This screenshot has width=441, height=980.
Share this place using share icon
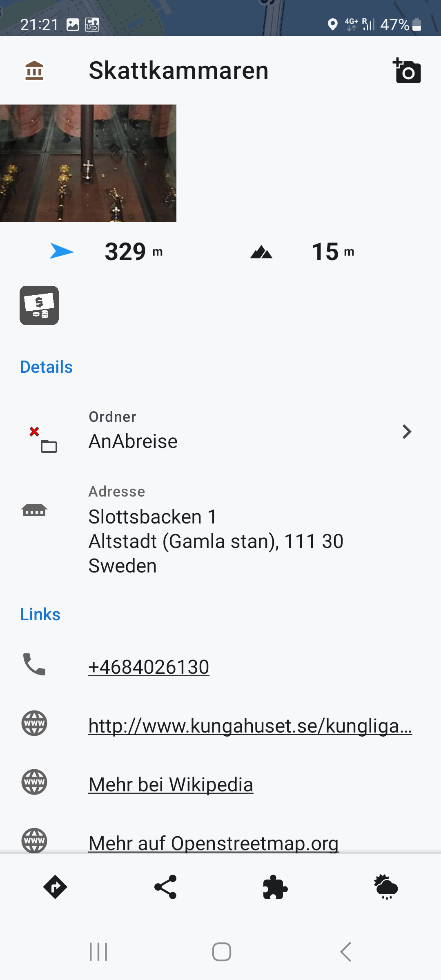pos(165,887)
